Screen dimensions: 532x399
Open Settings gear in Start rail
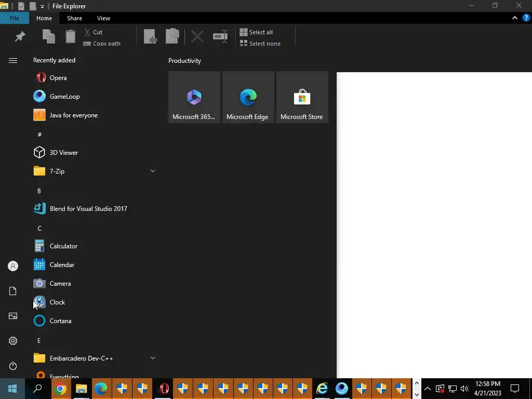click(13, 341)
